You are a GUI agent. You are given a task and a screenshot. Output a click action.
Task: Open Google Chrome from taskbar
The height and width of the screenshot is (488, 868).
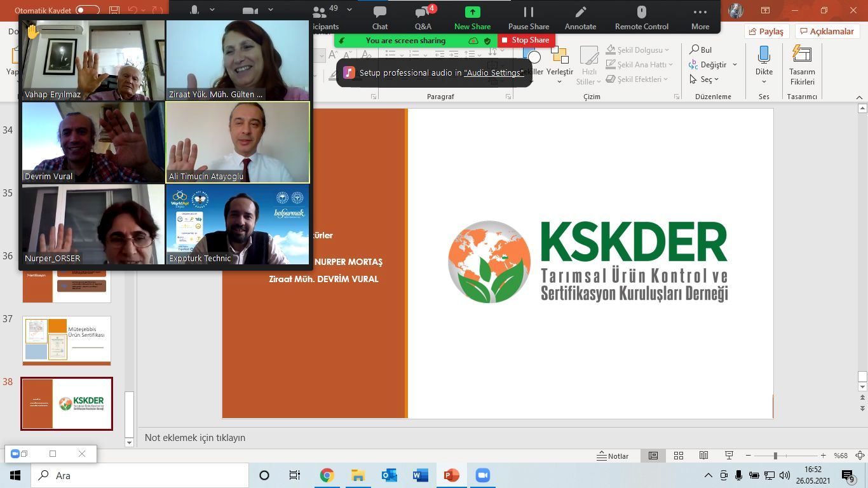[327, 475]
